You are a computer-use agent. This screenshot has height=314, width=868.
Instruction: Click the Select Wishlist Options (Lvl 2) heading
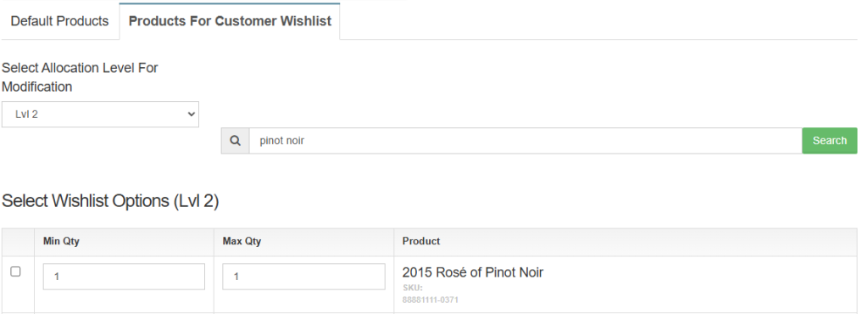(x=110, y=201)
